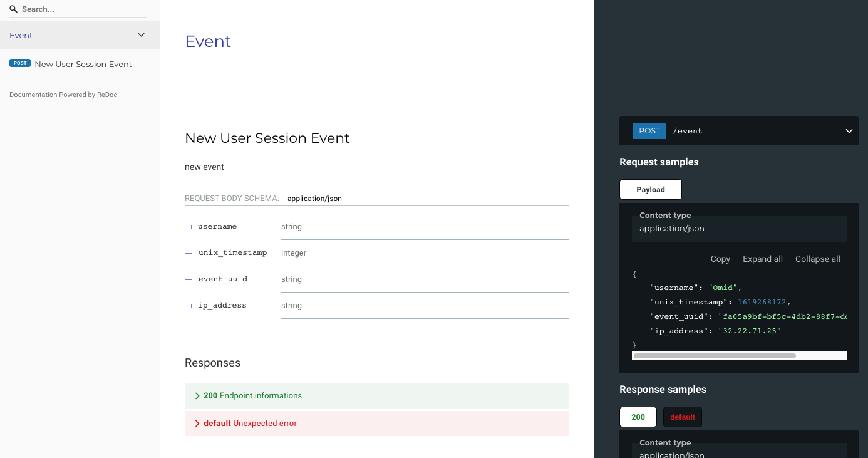This screenshot has height=458, width=868.
Task: Click Expand all in request sample
Action: pos(763,259)
